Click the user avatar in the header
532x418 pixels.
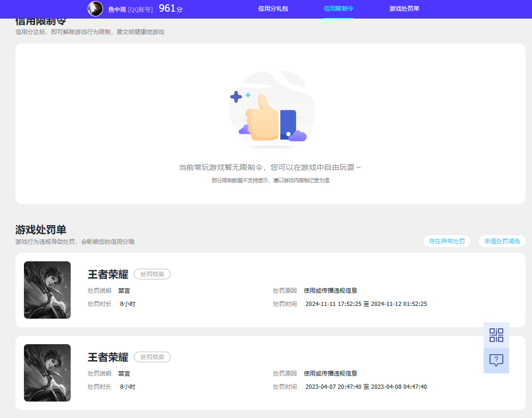click(95, 9)
